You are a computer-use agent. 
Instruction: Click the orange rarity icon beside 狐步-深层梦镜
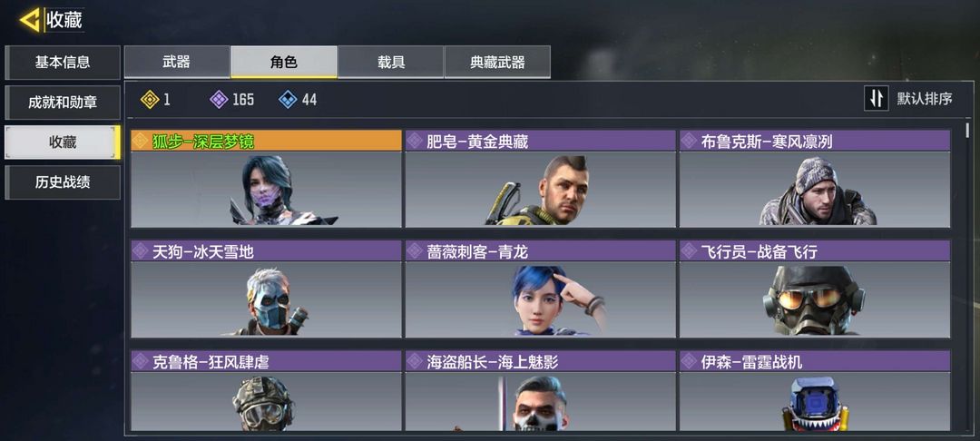(x=140, y=142)
